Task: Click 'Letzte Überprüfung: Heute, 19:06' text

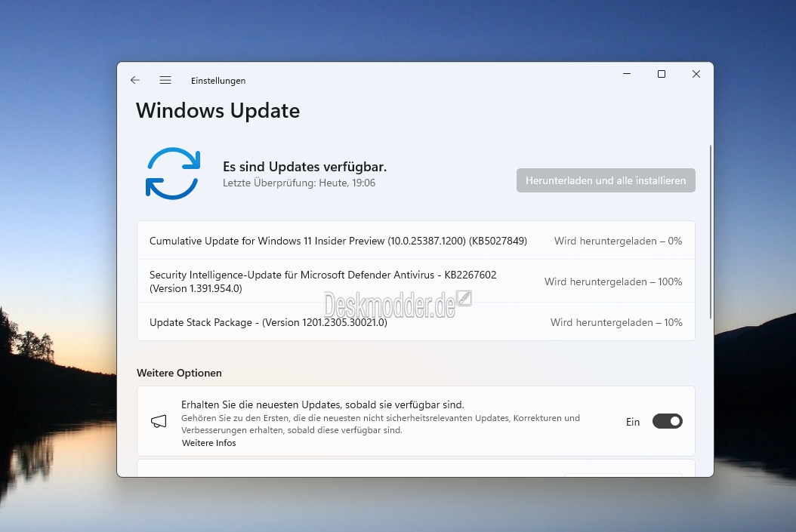Action: point(299,183)
